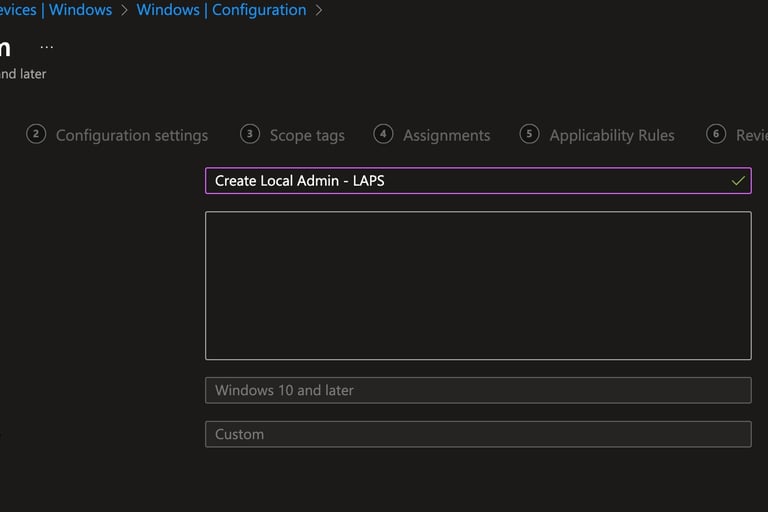Navigate to Windows | Configuration breadcrumb
Screen dimensions: 768x512
(x=221, y=10)
